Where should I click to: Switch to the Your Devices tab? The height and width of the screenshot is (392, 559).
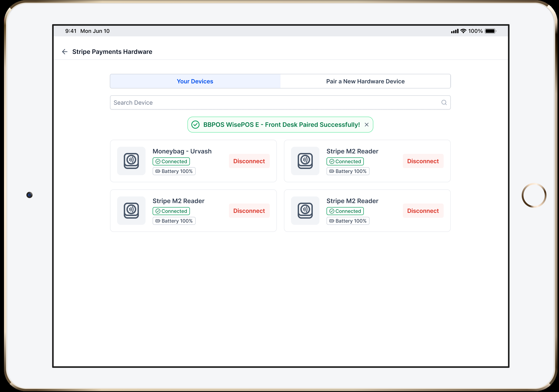(195, 81)
